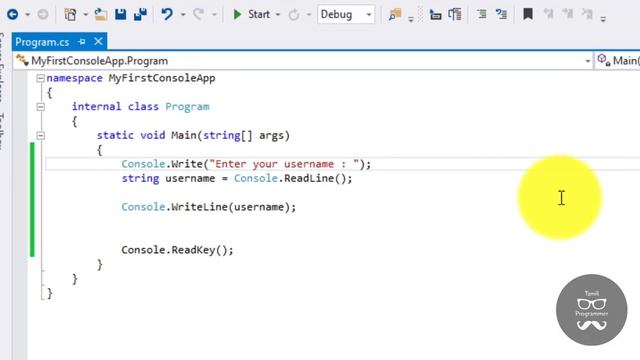Click the Console.WriteLine(username) statement
The image size is (640, 360).
point(209,207)
